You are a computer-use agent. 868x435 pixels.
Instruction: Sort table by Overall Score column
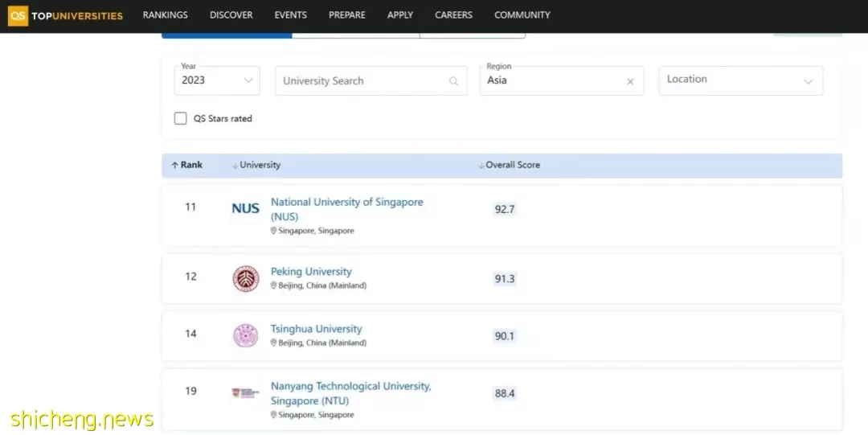pyautogui.click(x=510, y=165)
